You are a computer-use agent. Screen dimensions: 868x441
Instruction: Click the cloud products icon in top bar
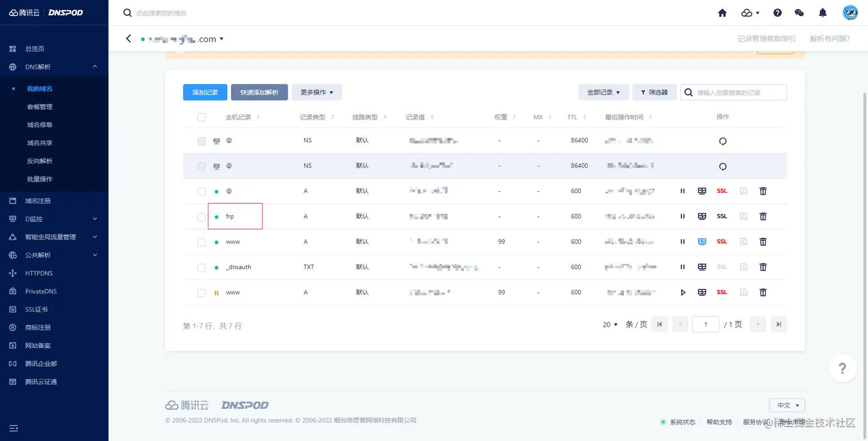[x=750, y=13]
